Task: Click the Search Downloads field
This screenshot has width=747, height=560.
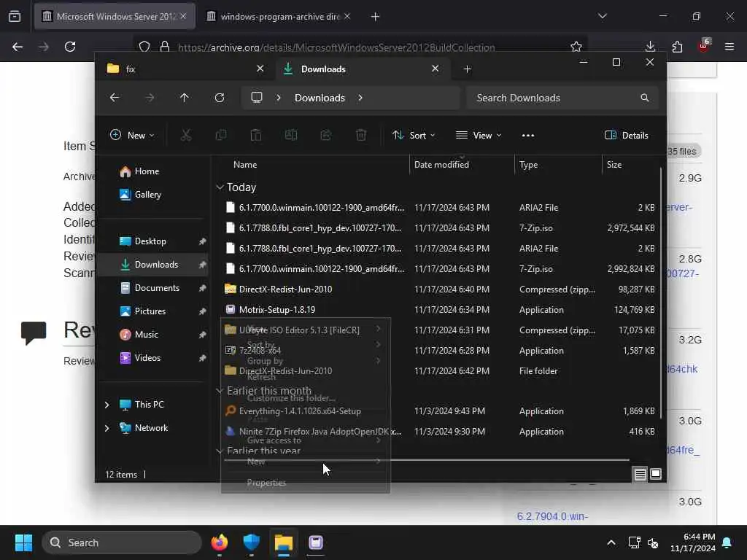Action: [x=562, y=98]
